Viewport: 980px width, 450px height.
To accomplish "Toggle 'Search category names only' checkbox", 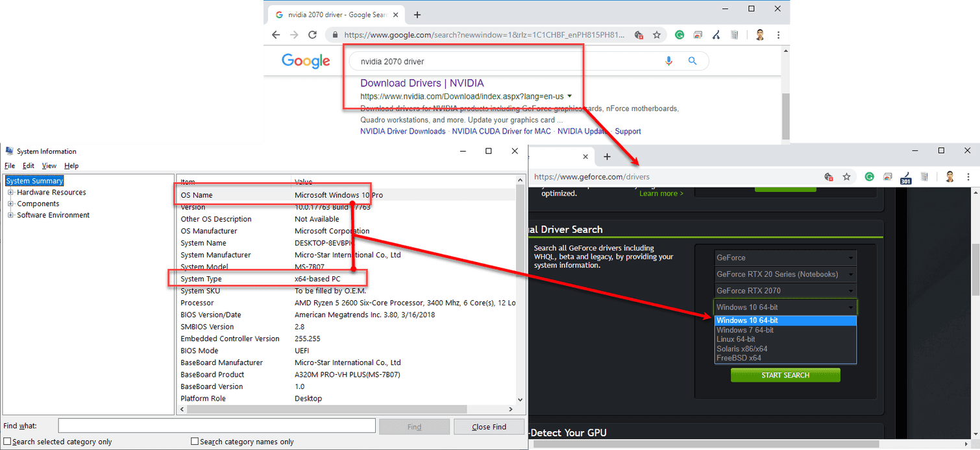I will tap(195, 442).
